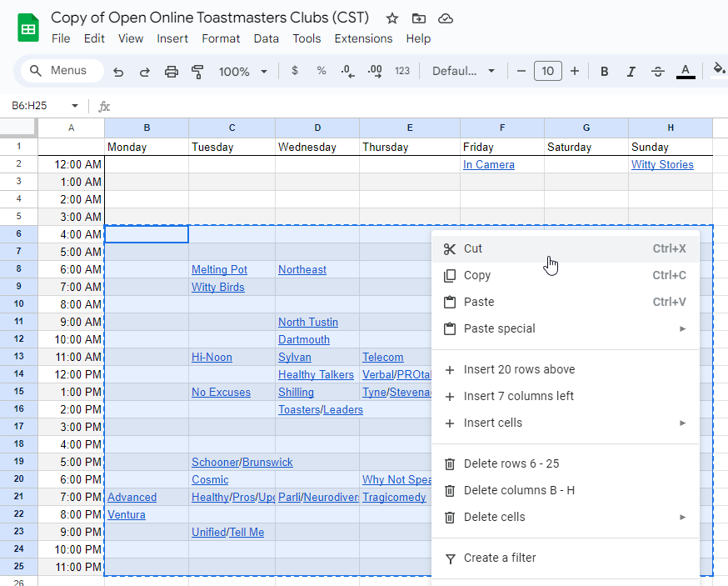Open the fill color bucket
The width and height of the screenshot is (728, 586).
[719, 71]
